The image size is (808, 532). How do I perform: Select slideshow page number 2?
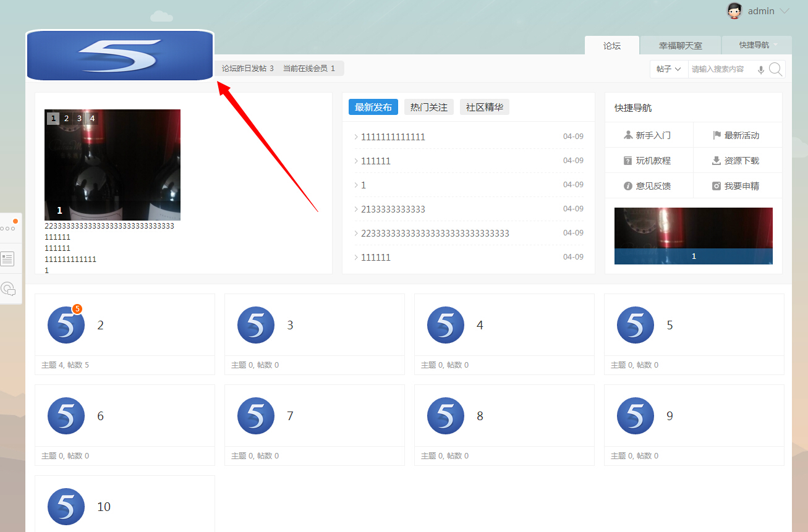click(x=66, y=118)
